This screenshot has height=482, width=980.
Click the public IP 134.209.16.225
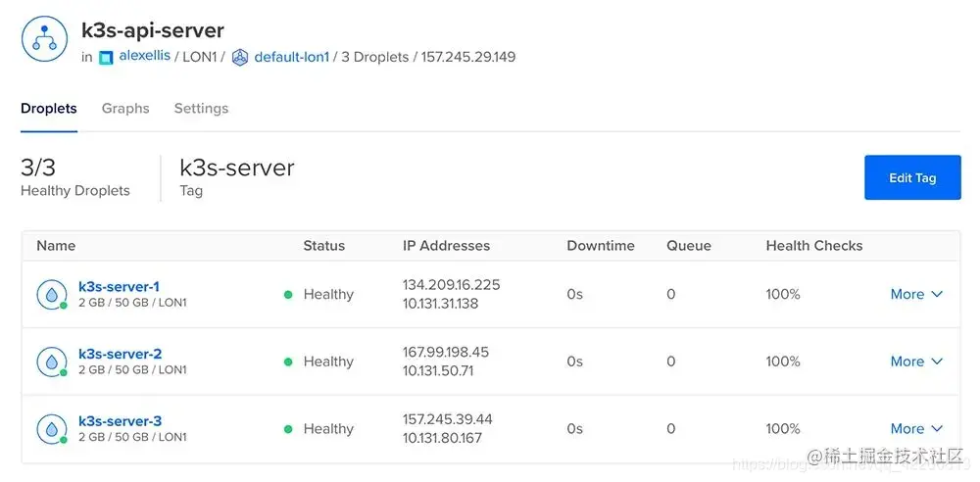pos(451,285)
